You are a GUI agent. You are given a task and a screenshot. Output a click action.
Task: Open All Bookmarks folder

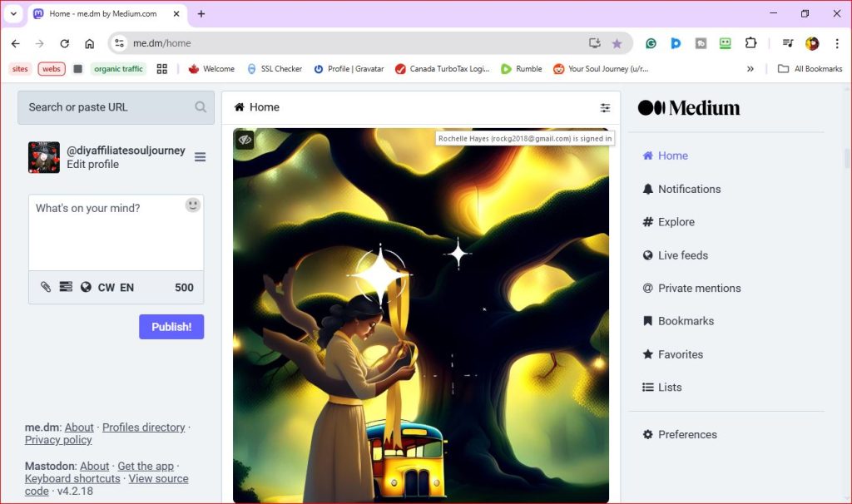pyautogui.click(x=810, y=69)
